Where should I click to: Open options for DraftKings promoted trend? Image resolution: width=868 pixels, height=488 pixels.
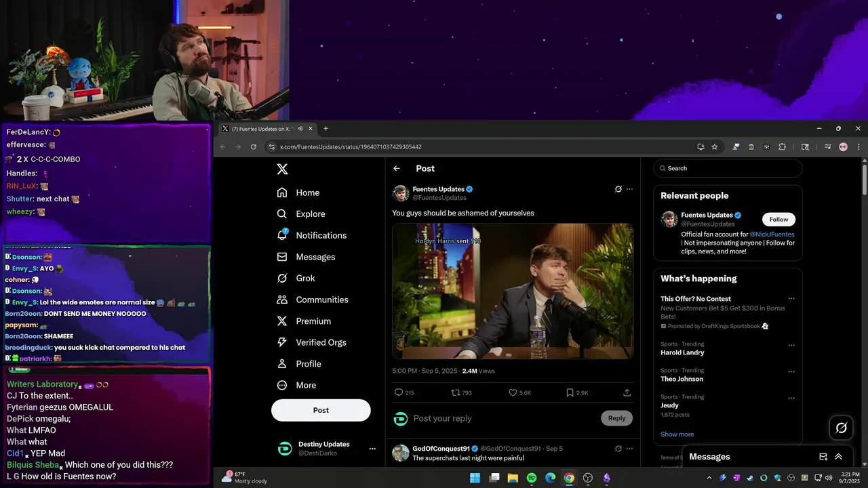point(791,299)
